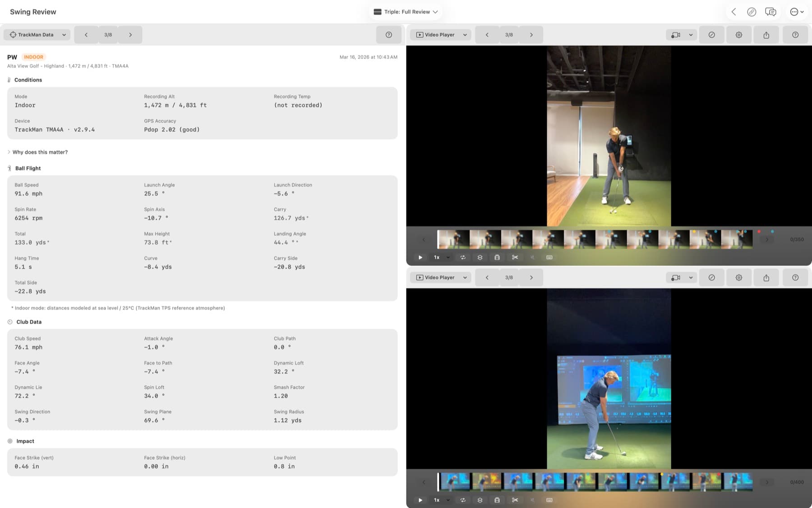Viewport: 812px width, 508px height.
Task: Toggle the layers overlay icon on the bottom video
Action: click(x=480, y=500)
